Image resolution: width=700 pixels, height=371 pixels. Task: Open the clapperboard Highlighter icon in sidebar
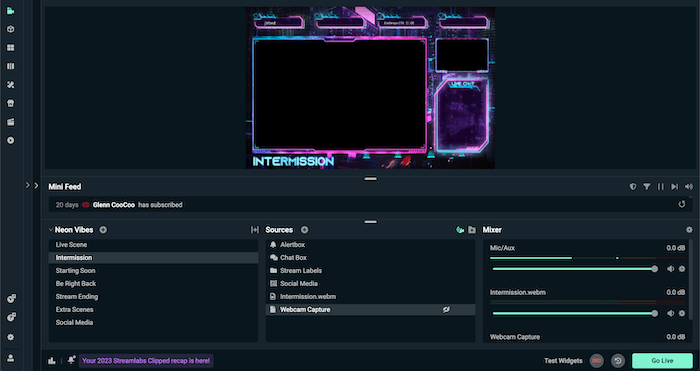tap(10, 122)
